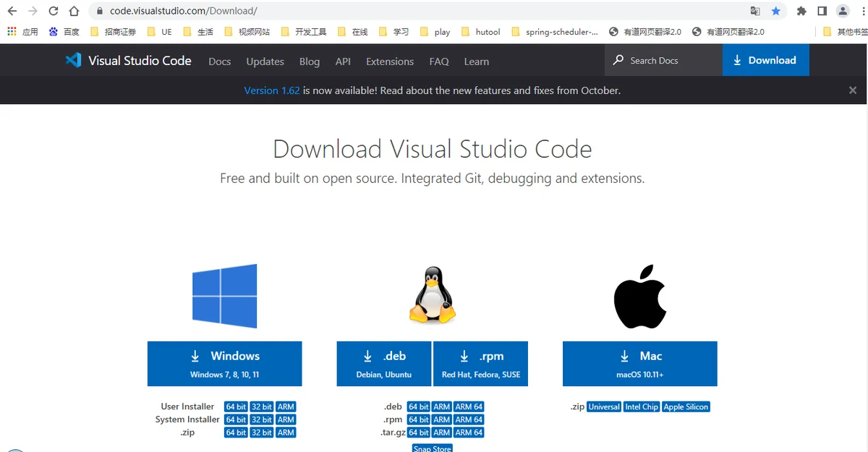
Task: Open the 其他书签 folder
Action: click(x=846, y=32)
